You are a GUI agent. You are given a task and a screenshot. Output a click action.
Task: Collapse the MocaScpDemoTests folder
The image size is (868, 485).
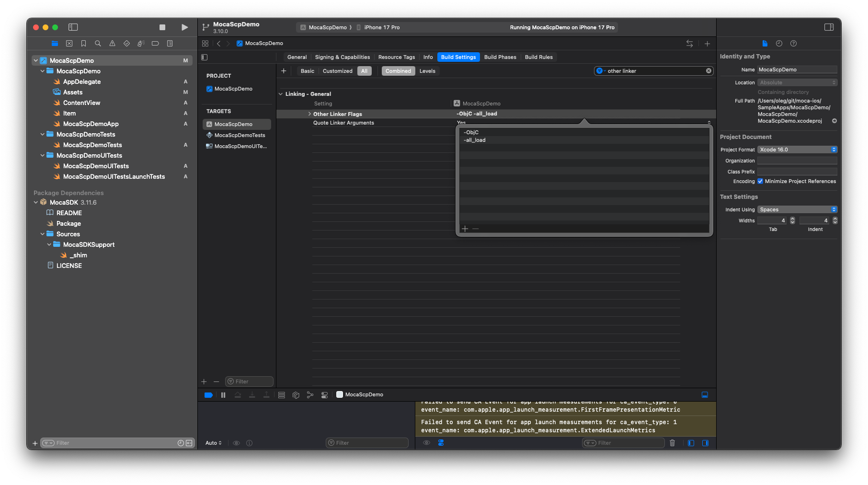click(x=43, y=135)
